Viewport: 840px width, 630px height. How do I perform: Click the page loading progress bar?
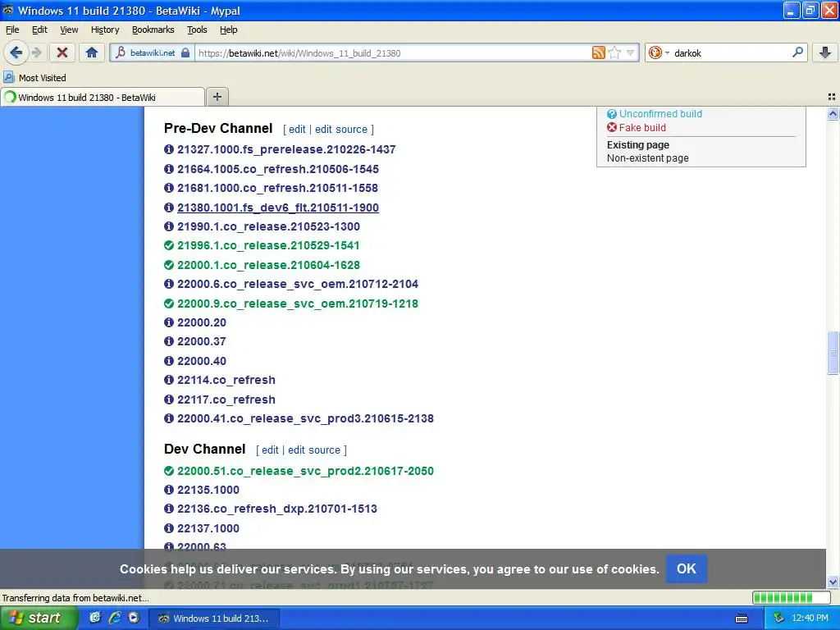[x=790, y=597]
